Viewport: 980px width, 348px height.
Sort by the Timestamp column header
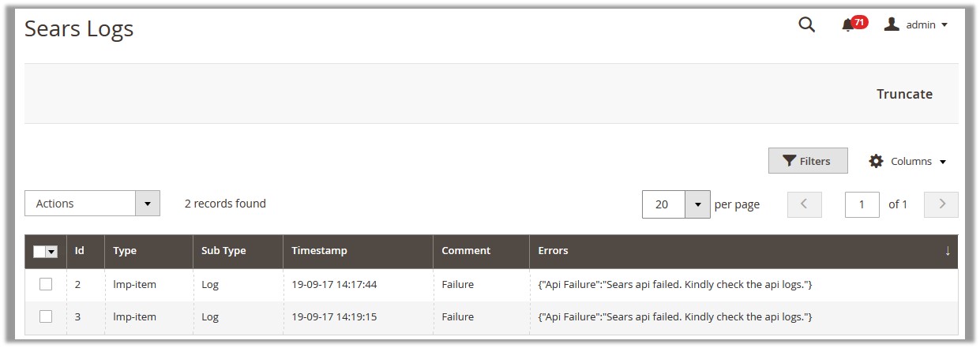point(358,251)
